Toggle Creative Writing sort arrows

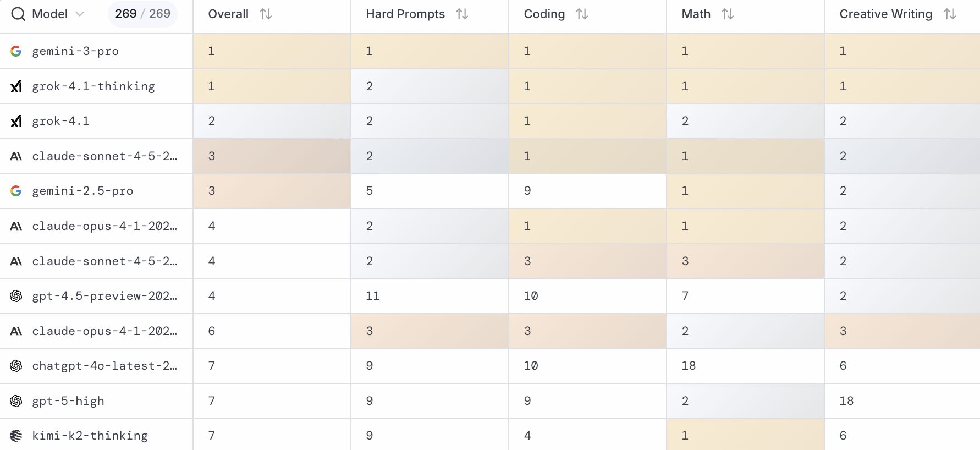950,14
